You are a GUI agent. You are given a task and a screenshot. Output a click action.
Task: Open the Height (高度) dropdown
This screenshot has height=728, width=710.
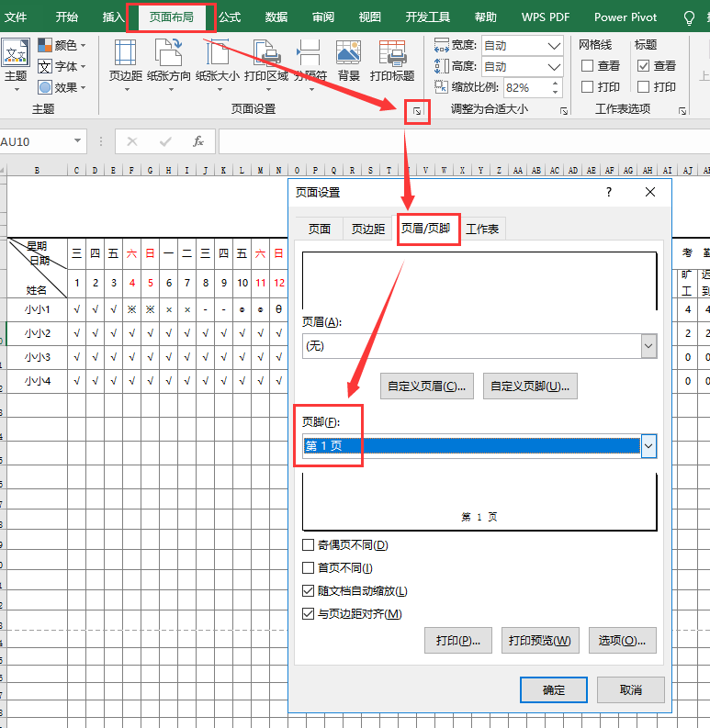554,67
